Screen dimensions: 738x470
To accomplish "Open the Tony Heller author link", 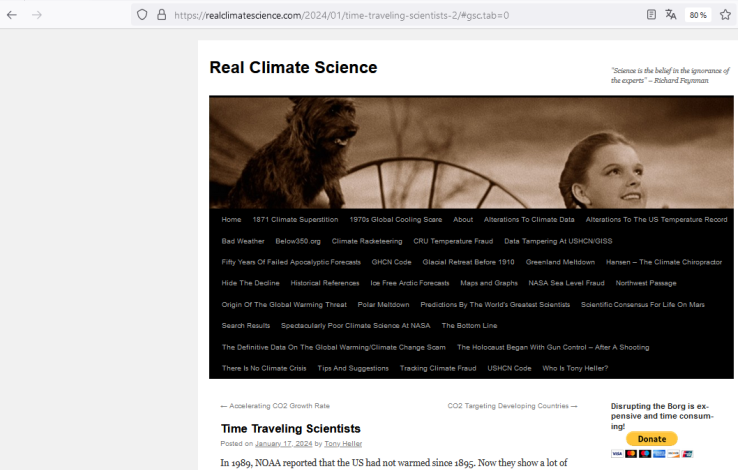I will [343, 444].
